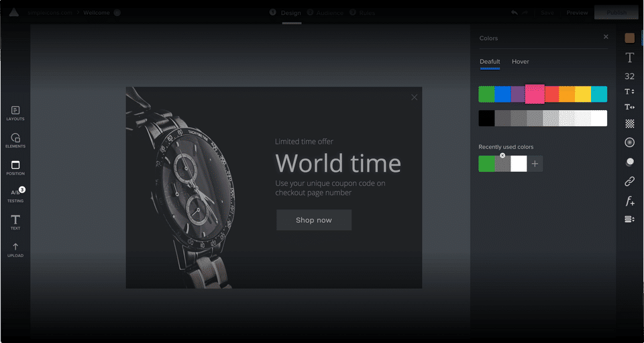
Task: Go to the Audience step
Action: [329, 13]
